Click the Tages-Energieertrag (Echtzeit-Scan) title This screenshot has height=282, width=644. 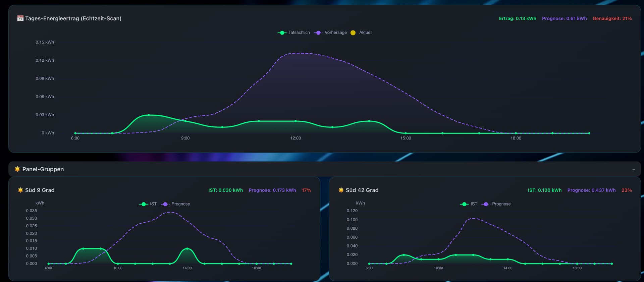coord(73,18)
